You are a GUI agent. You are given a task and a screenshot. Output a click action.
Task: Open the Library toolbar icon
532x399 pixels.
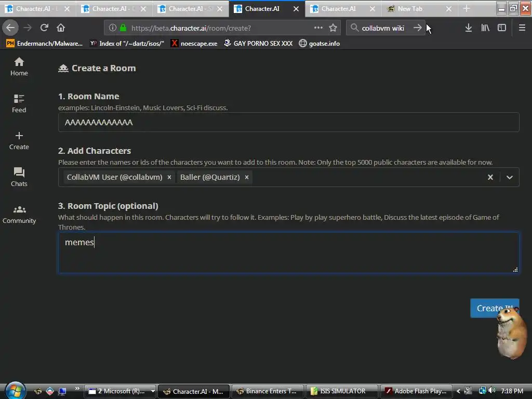485,28
